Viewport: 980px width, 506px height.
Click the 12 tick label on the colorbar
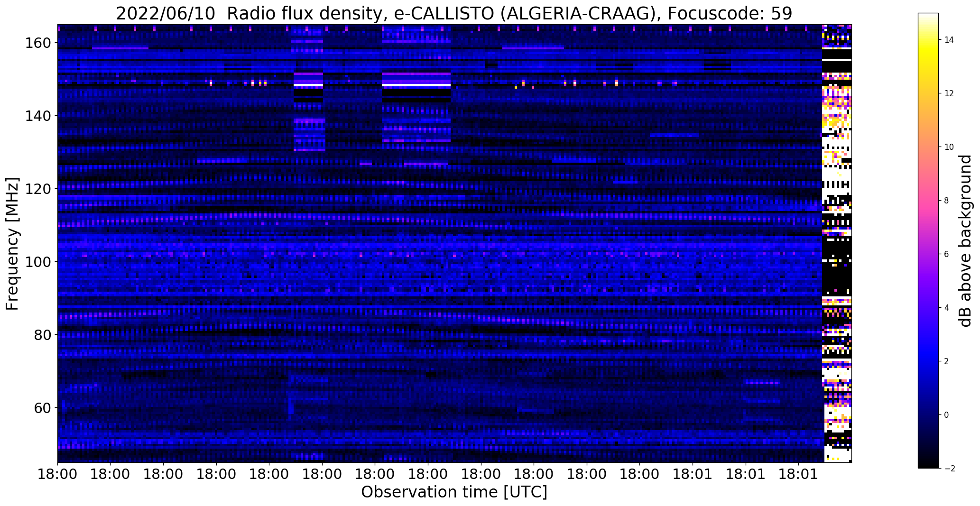click(949, 93)
